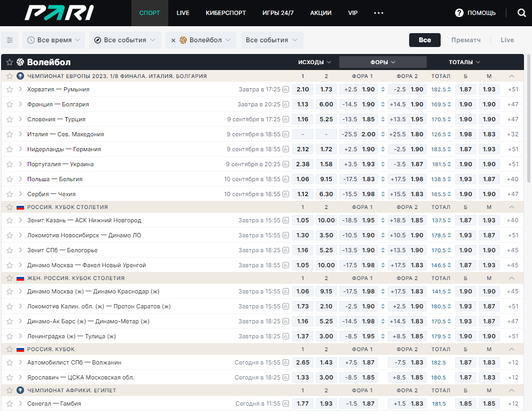Open the VIP navigation tab
This screenshot has height=411, width=532.
(353, 13)
